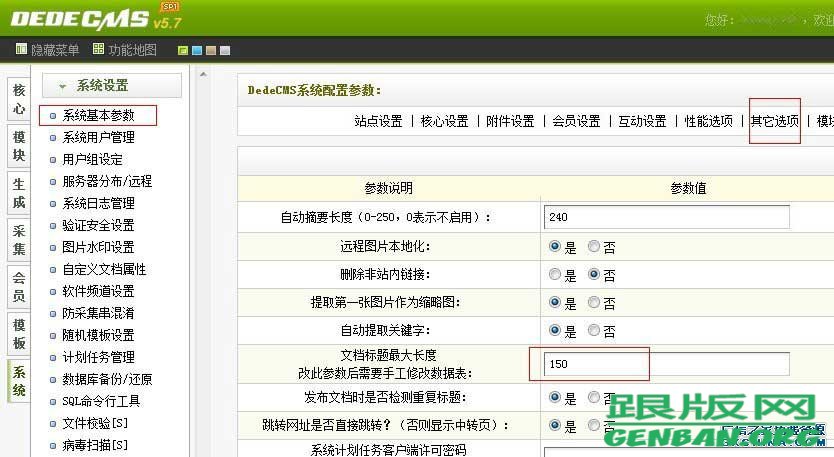834x457 pixels.
Task: Set 删除非站内链接 to 否
Action: click(x=594, y=274)
